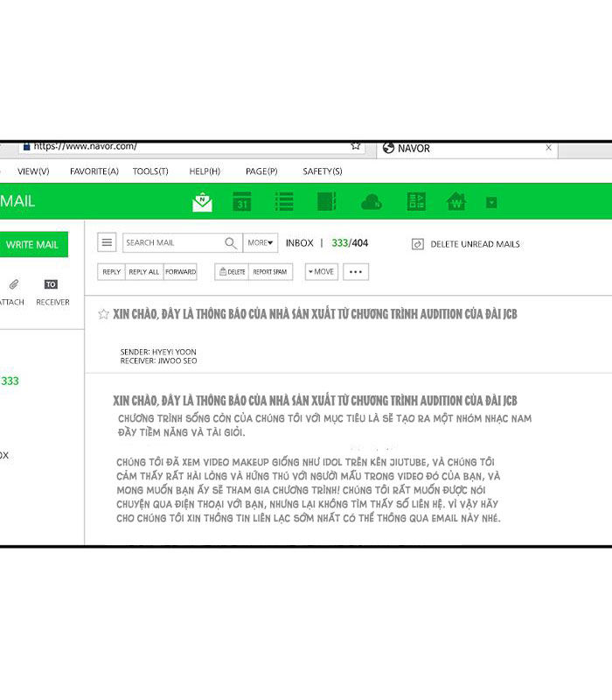Expand the small arrow dropdown in green header
The image size is (612, 700).
491,203
